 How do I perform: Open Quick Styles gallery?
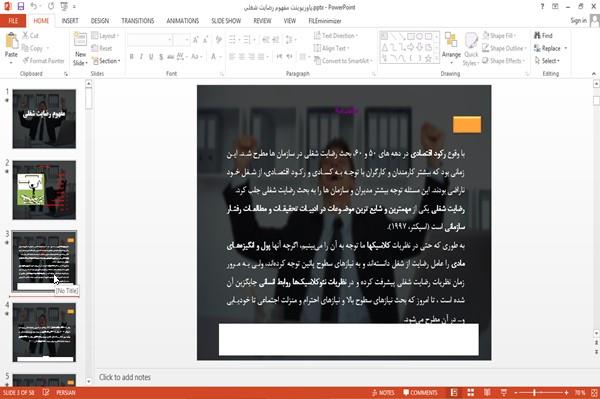tap(471, 49)
